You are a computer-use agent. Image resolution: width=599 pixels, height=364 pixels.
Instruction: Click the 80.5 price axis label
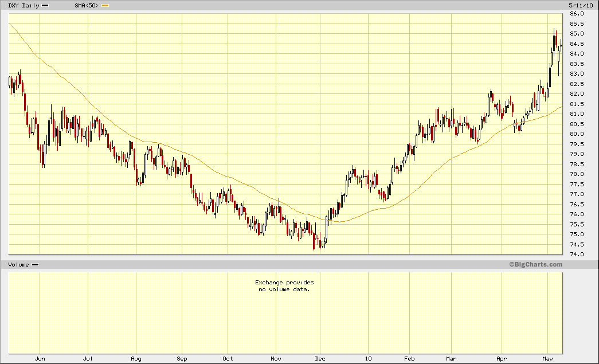[x=577, y=124]
